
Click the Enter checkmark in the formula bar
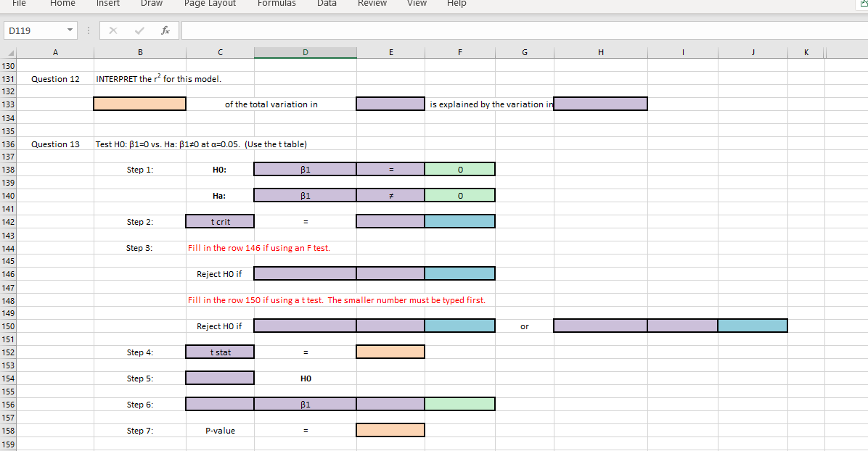(x=139, y=30)
